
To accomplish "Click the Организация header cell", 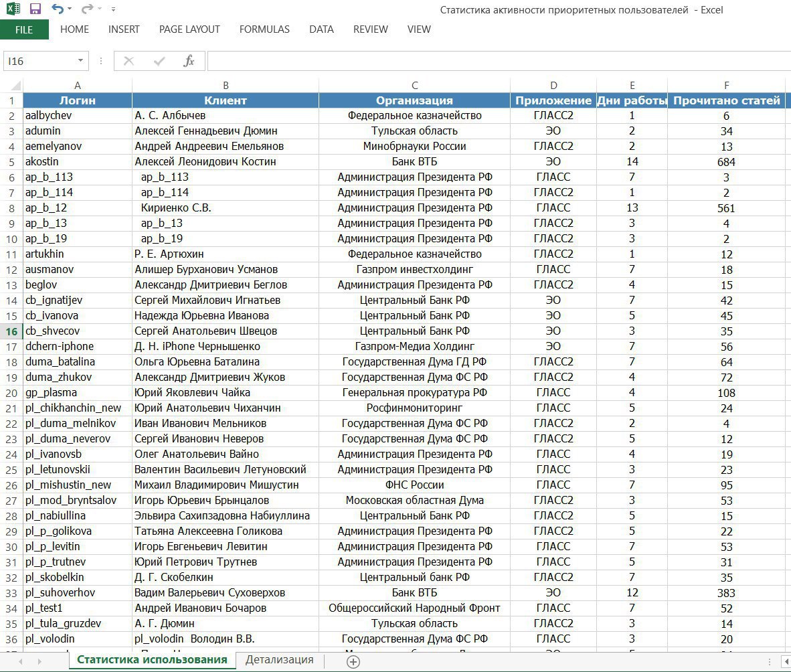I will 415,100.
